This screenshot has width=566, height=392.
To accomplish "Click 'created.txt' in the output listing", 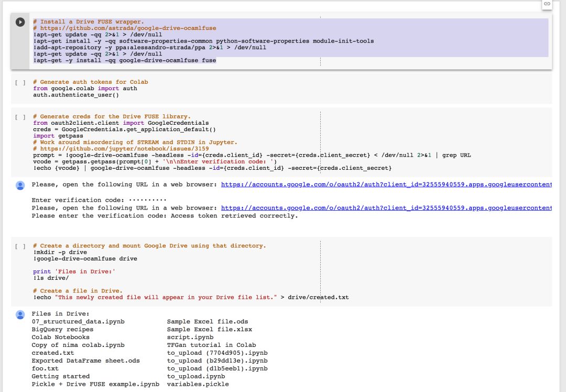I will click(x=53, y=353).
